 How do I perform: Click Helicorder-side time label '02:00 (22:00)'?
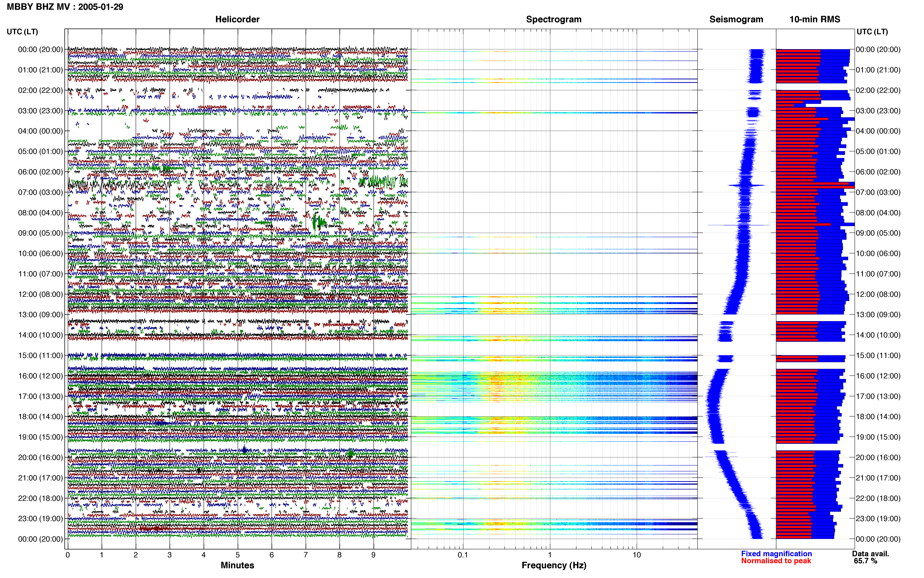tap(41, 90)
